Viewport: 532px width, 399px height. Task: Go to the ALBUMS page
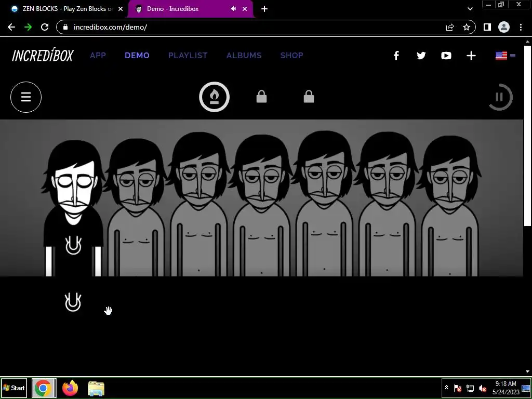click(x=244, y=55)
